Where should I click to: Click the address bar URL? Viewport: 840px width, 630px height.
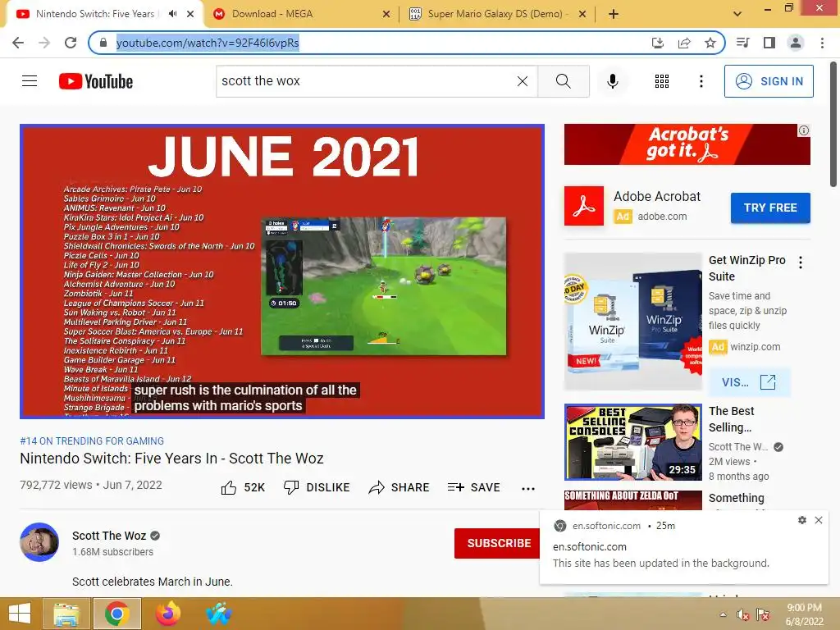(208, 43)
